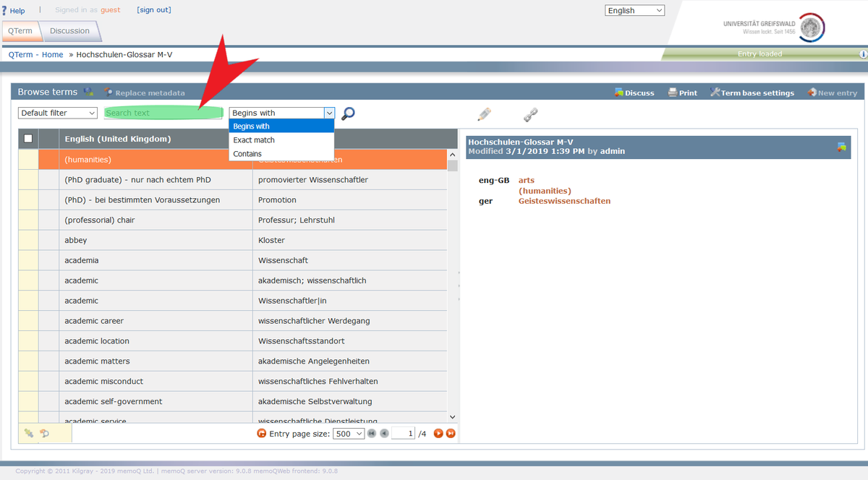This screenshot has height=480, width=868.
Task: Open the Default filter dropdown
Action: coord(58,113)
